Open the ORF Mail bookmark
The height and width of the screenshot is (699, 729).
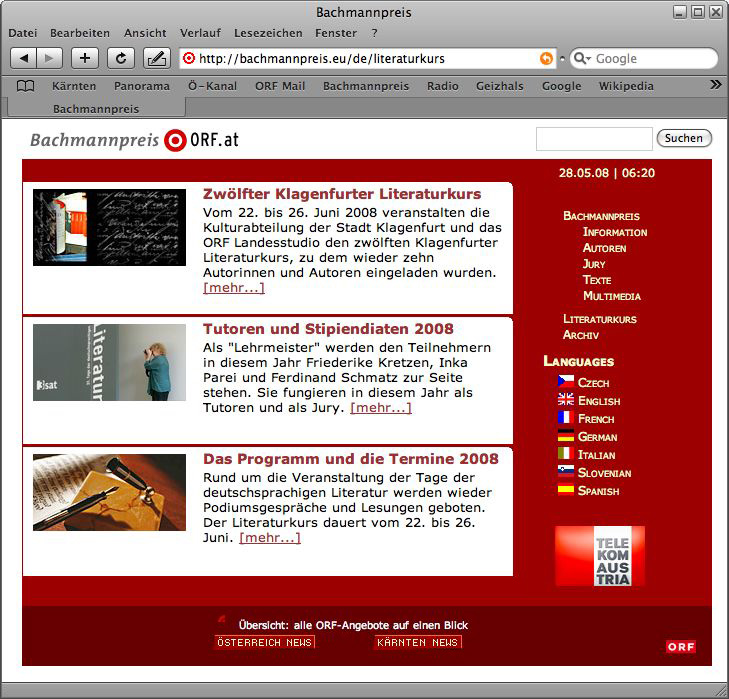(280, 86)
